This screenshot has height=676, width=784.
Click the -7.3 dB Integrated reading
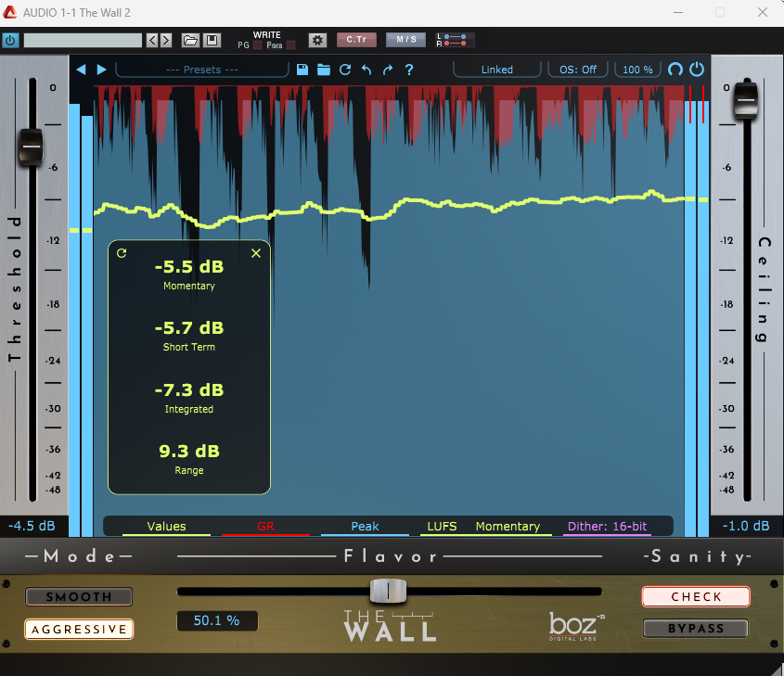(189, 390)
